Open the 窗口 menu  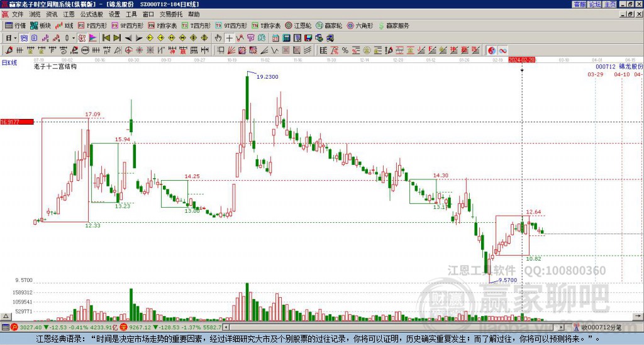click(148, 14)
